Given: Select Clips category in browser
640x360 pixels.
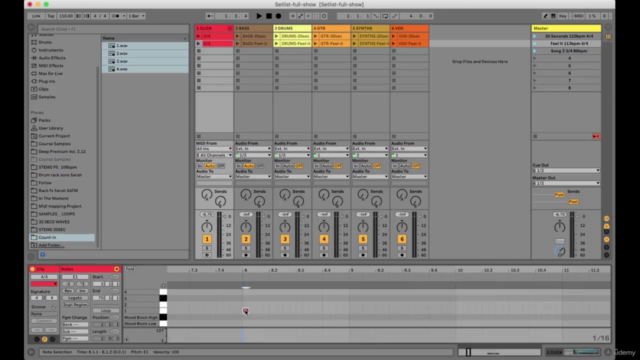Looking at the screenshot, I should [x=43, y=89].
